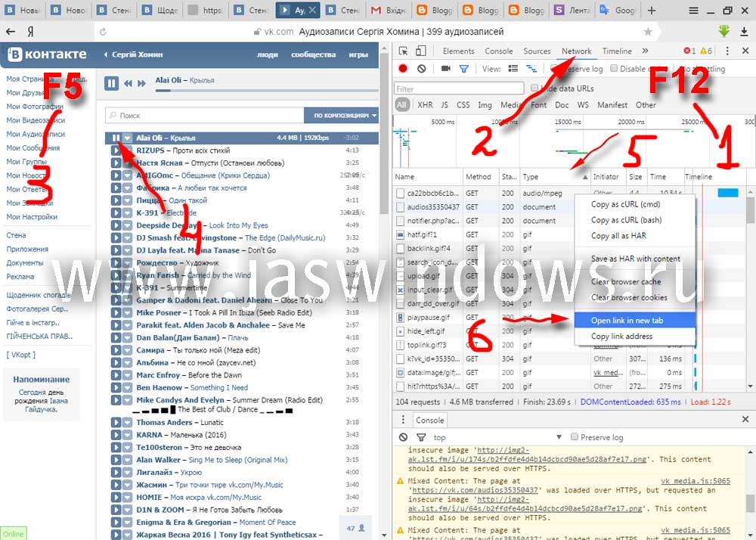Open dropdown arrow on Alai Oli row
The image size is (756, 540).
(127, 138)
